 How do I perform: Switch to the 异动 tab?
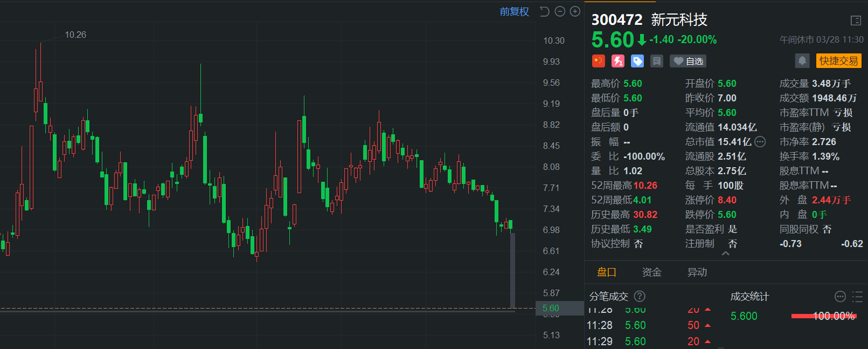coord(697,272)
